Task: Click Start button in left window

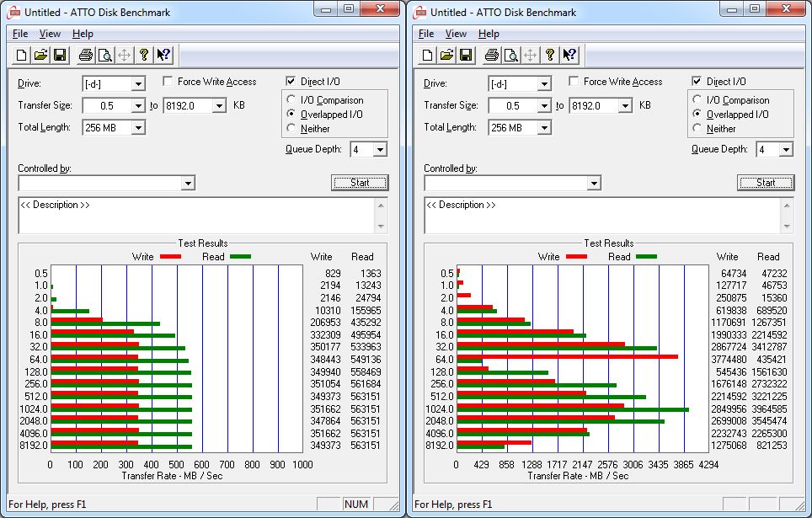Action: 360,183
